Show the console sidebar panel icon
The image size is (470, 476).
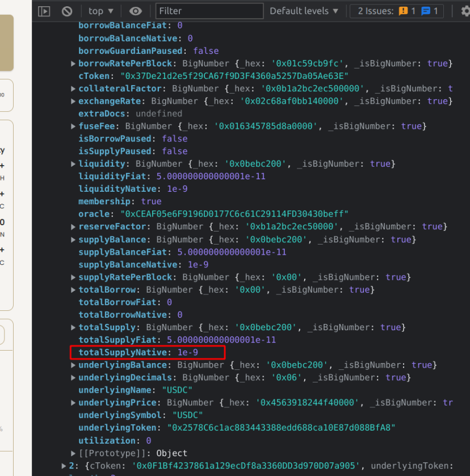[x=44, y=11]
